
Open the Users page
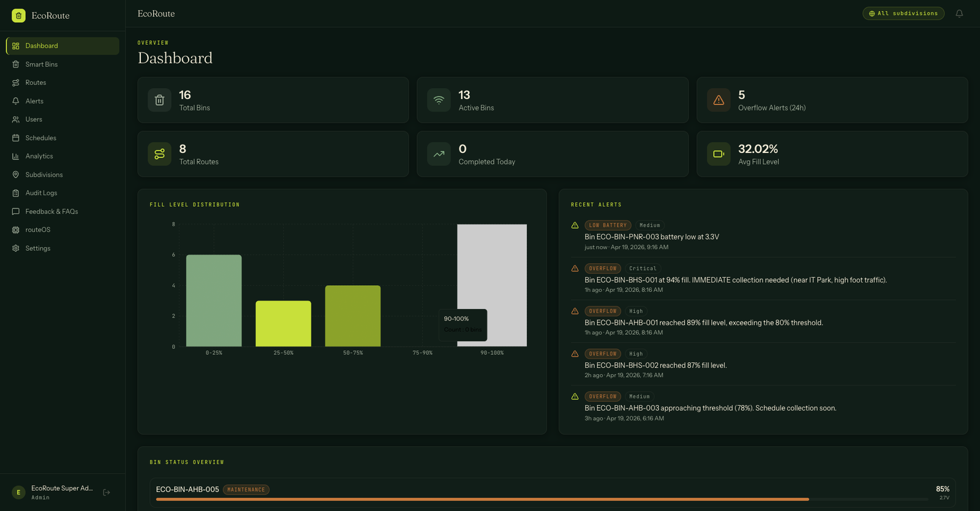(x=62, y=119)
